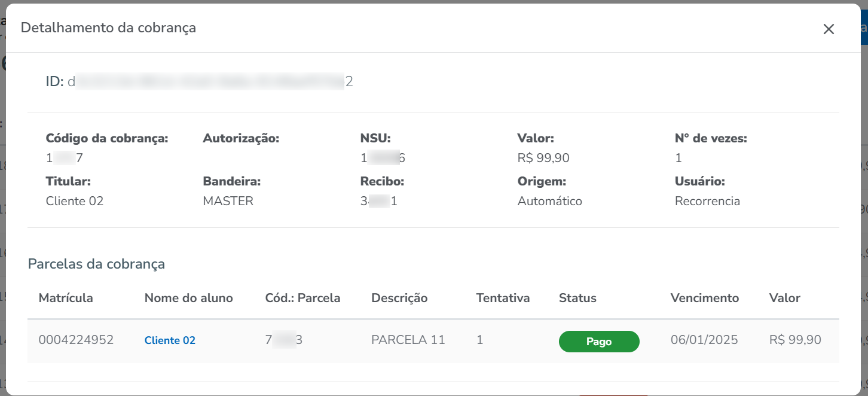Close the Detalhamento da cobrança dialog
The image size is (868, 396).
tap(828, 29)
